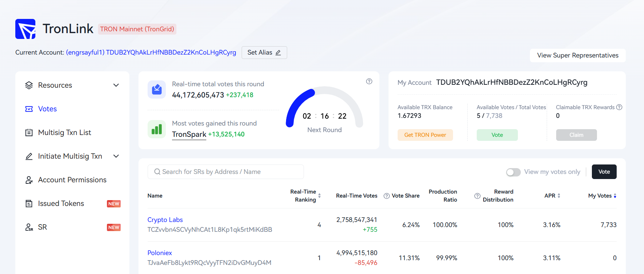
Task: Sort the table by APR arrows
Action: [x=559, y=196]
